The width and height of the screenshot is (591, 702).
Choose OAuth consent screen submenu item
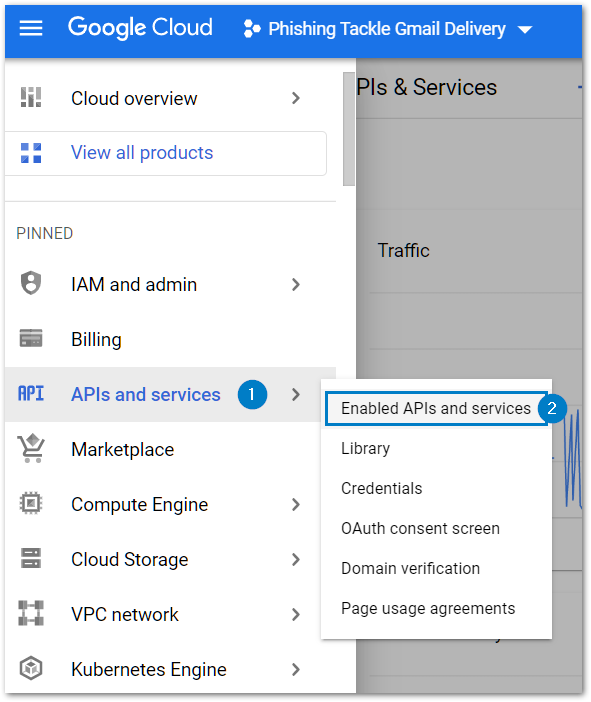(436, 529)
